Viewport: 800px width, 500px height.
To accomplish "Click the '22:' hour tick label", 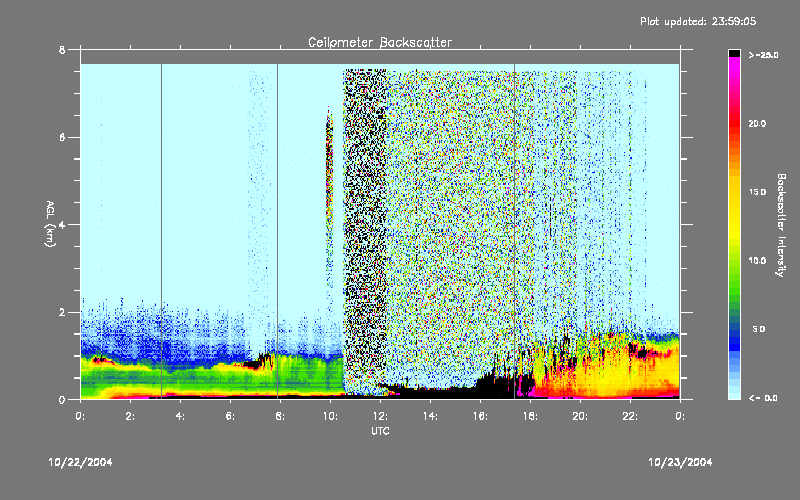I will click(x=630, y=416).
